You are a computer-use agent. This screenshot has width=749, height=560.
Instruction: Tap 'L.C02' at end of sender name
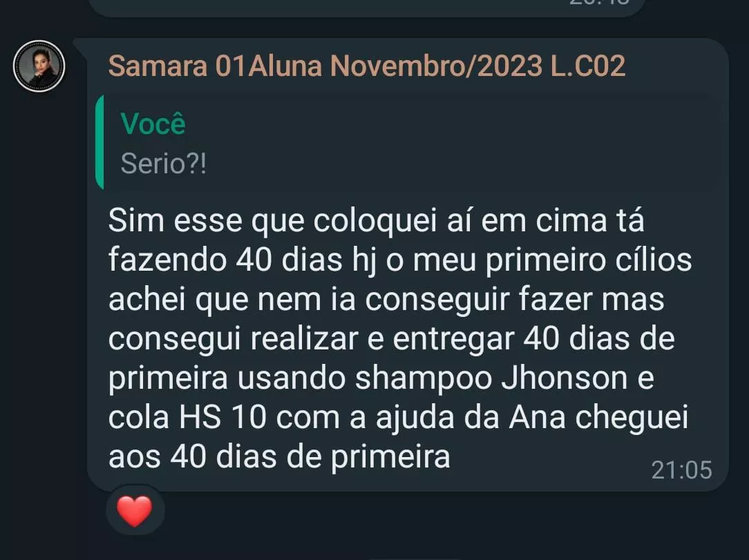tap(588, 66)
